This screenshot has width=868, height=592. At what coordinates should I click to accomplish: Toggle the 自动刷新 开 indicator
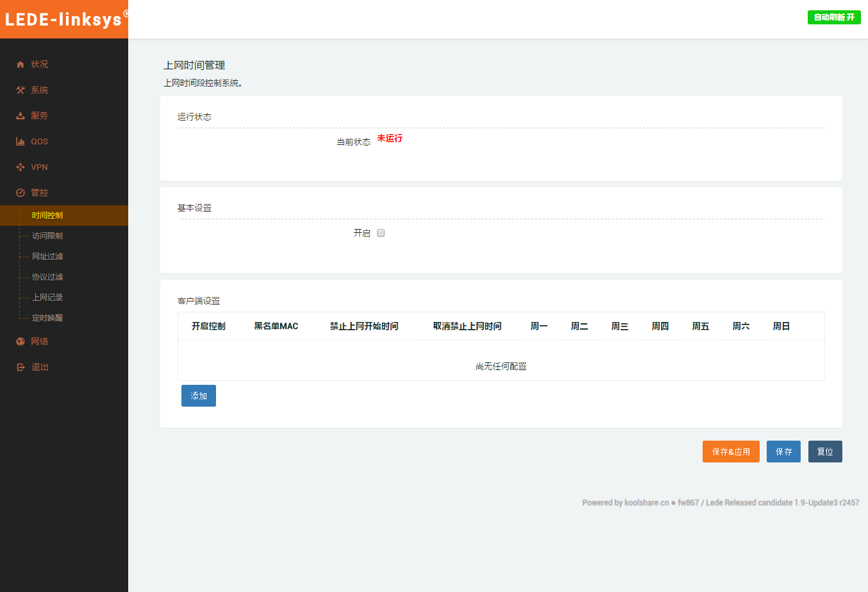point(833,17)
